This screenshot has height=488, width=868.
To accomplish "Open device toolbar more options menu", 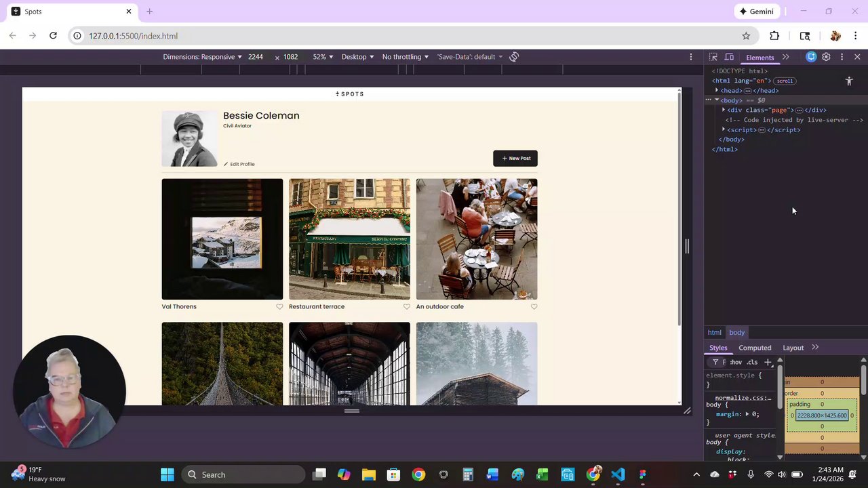I will click(691, 57).
